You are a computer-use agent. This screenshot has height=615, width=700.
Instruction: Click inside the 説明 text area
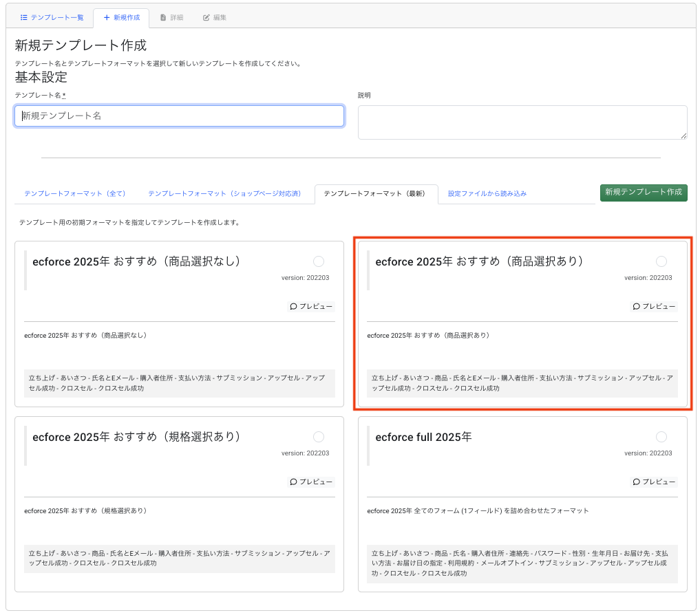(522, 122)
